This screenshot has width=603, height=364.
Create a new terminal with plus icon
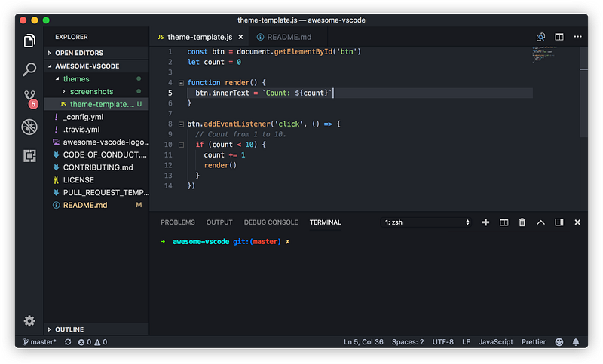485,222
